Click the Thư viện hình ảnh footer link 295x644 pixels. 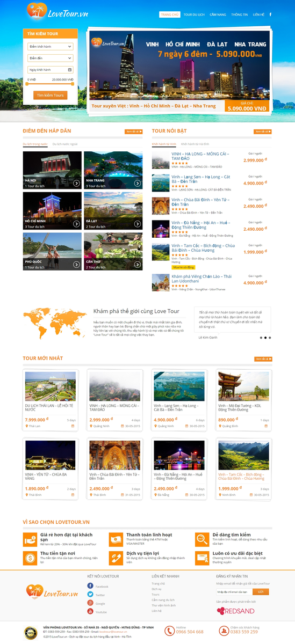point(163,605)
